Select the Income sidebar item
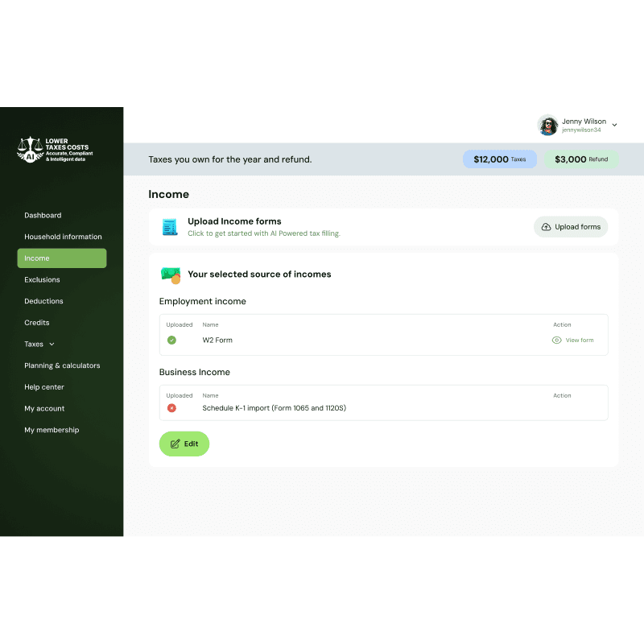The width and height of the screenshot is (644, 644). 62,258
